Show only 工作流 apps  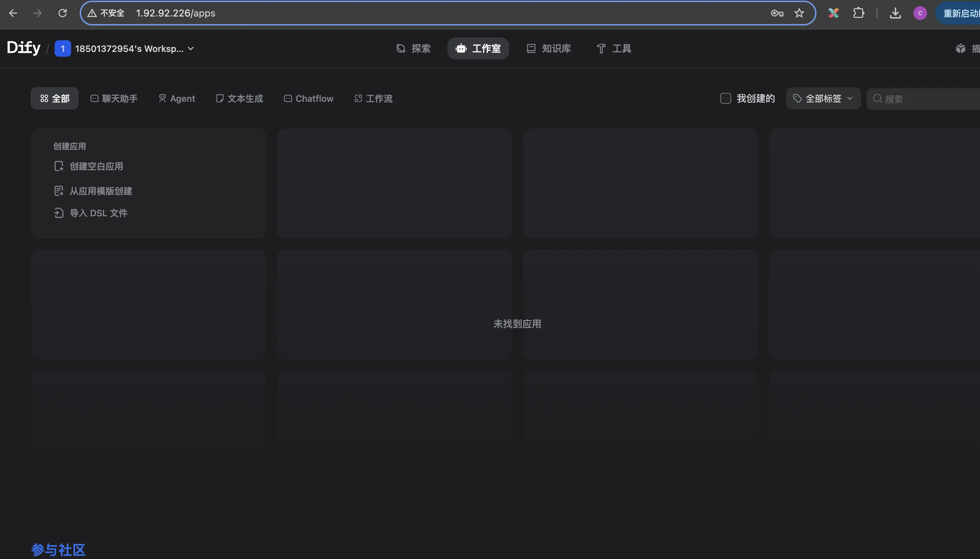tap(373, 99)
